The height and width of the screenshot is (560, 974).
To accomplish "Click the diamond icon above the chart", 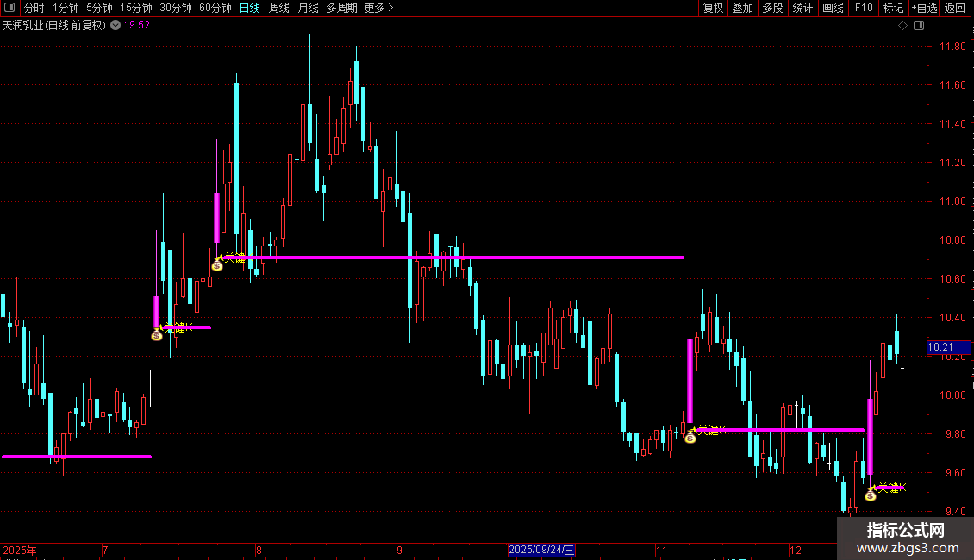I will click(903, 26).
